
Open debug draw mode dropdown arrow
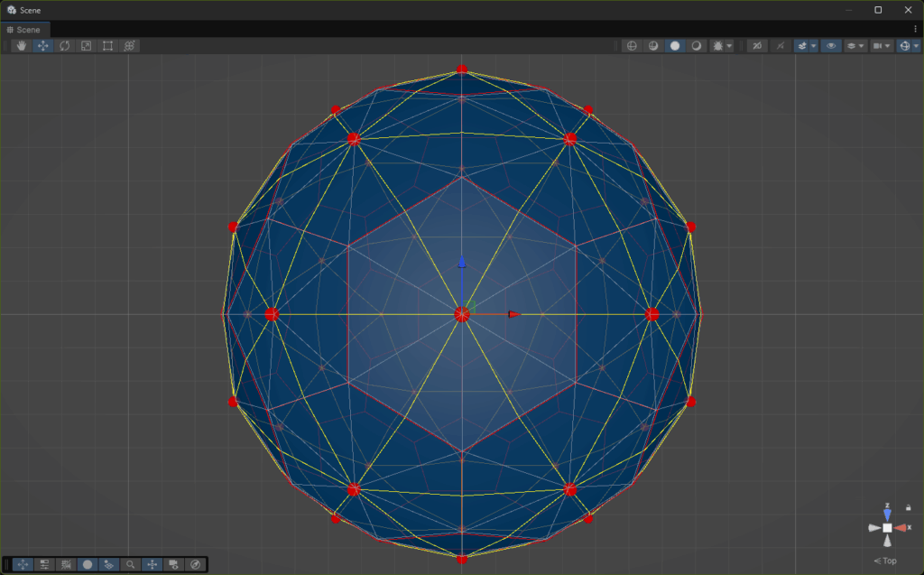pos(729,46)
